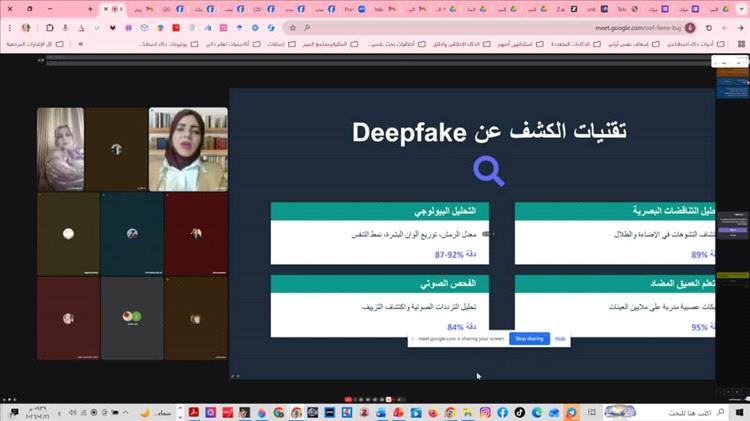Click the magnifying glass icon on the slide
The width and height of the screenshot is (750, 421).
488,172
